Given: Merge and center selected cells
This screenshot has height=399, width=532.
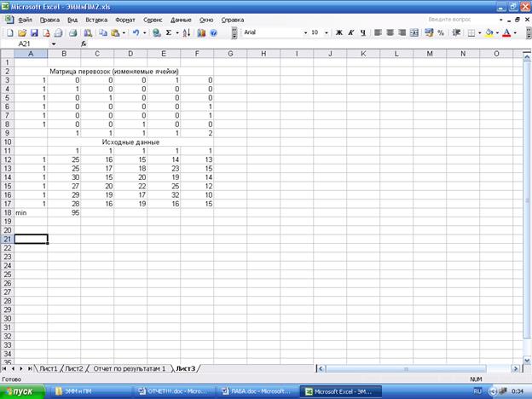Looking at the screenshot, I should point(414,32).
